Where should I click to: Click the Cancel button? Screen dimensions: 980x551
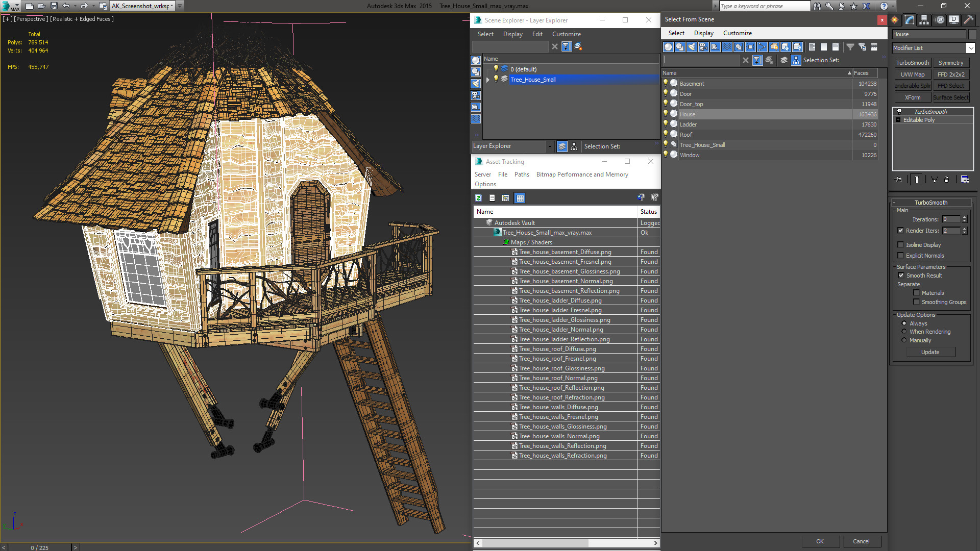click(861, 541)
